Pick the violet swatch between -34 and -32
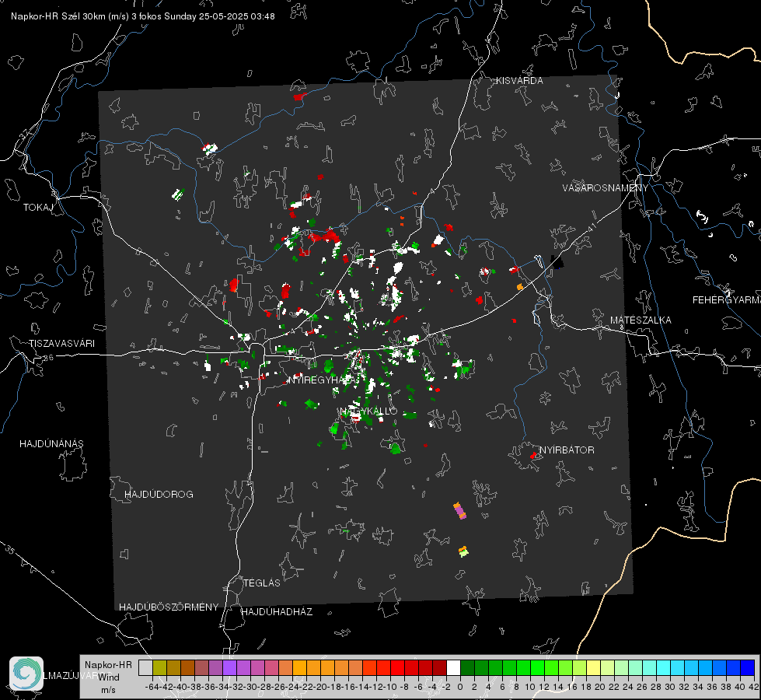This screenshot has height=700, width=761. click(229, 667)
